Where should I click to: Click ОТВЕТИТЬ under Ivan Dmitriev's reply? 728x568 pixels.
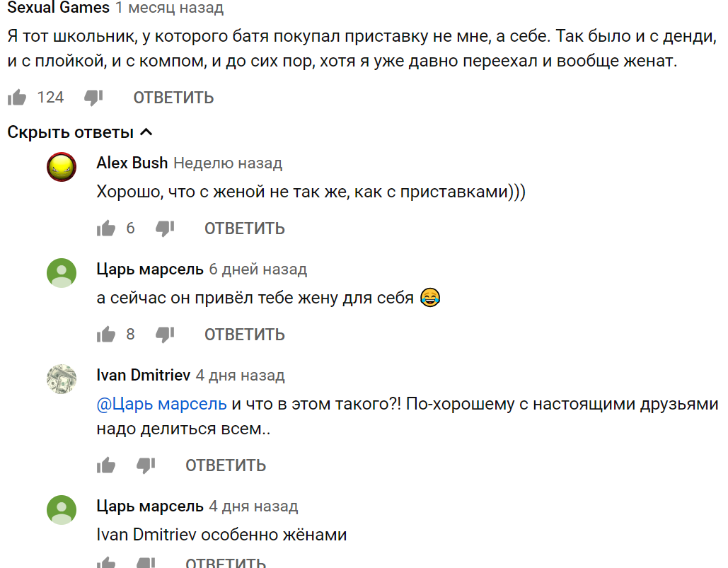pyautogui.click(x=226, y=465)
